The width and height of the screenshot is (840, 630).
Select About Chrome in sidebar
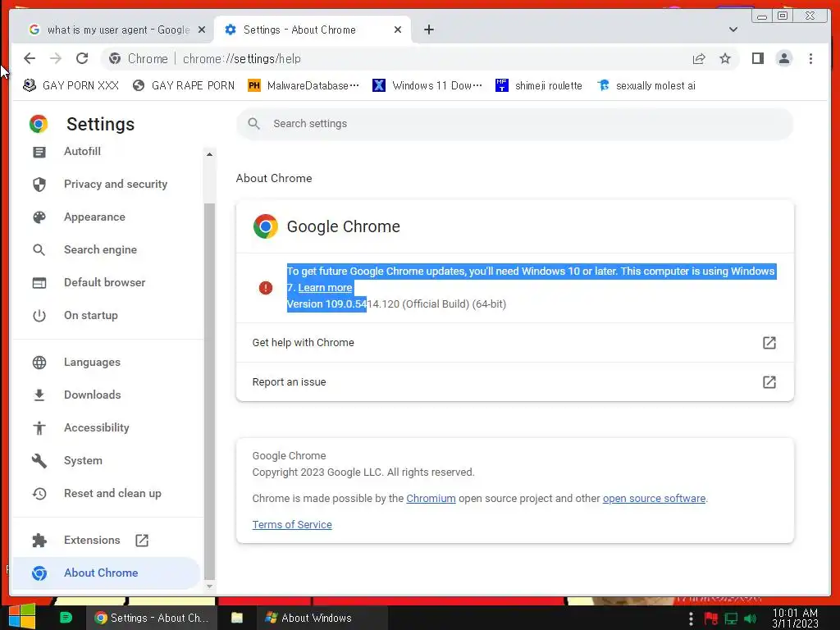coord(106,573)
